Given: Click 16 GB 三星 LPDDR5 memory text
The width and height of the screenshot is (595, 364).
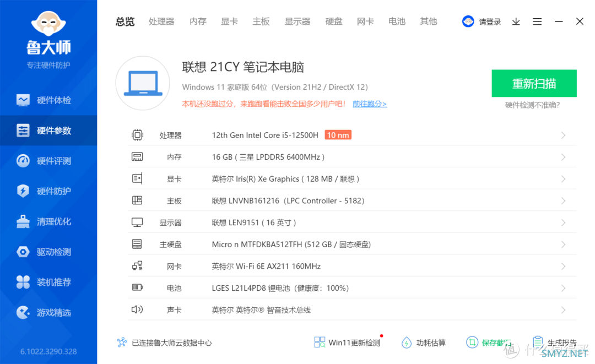Looking at the screenshot, I should tap(268, 157).
